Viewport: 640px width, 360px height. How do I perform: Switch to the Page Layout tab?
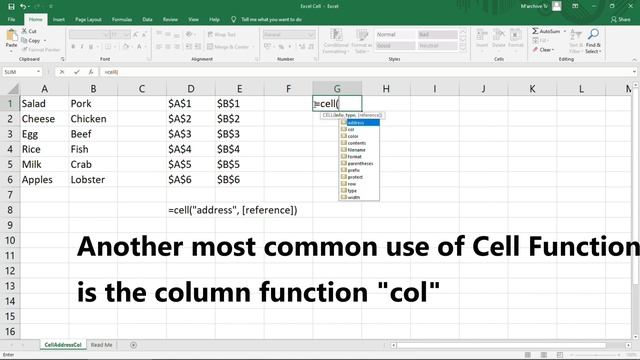(x=88, y=19)
